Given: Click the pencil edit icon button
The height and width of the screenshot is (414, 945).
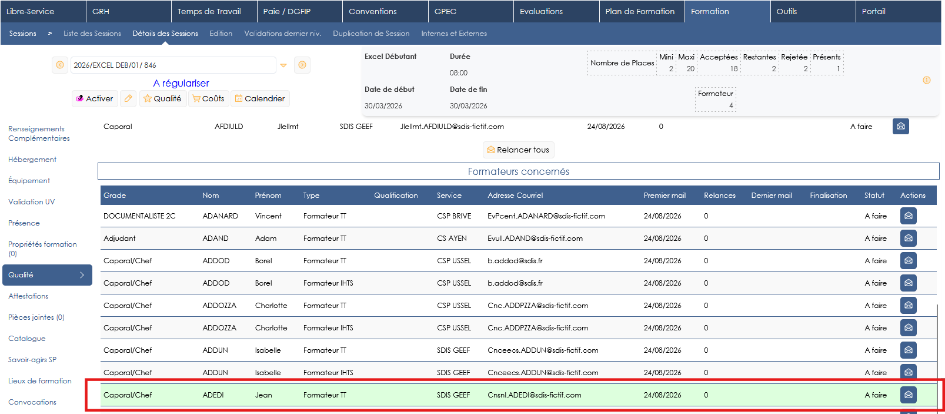Looking at the screenshot, I should click(x=128, y=98).
